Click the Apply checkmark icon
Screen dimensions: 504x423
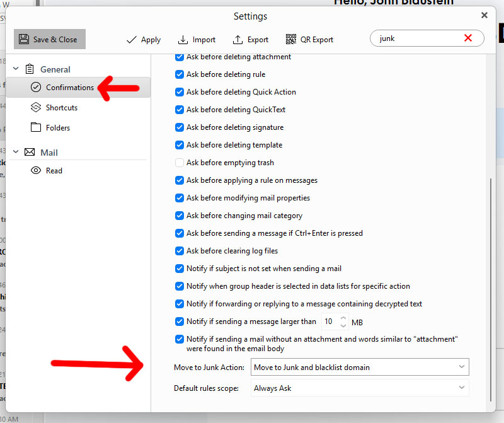click(x=132, y=40)
